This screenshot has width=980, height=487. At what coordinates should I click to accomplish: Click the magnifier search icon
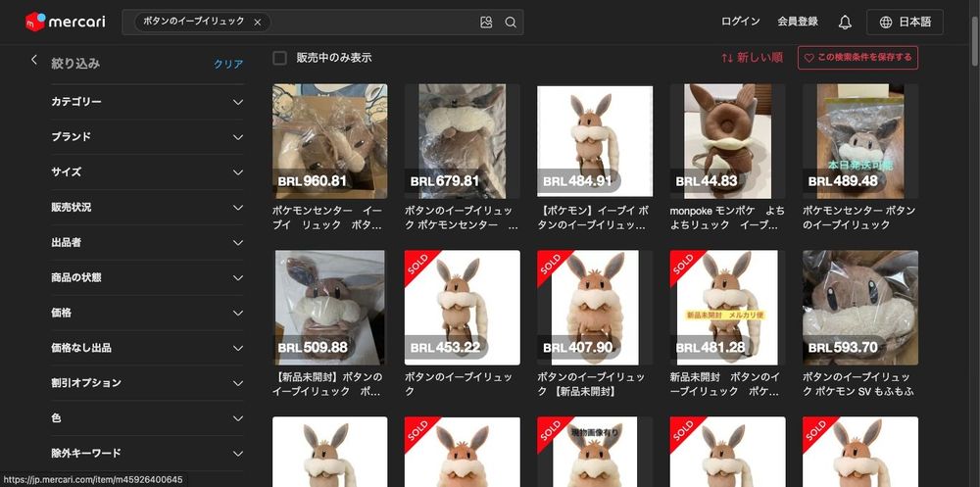tap(511, 22)
